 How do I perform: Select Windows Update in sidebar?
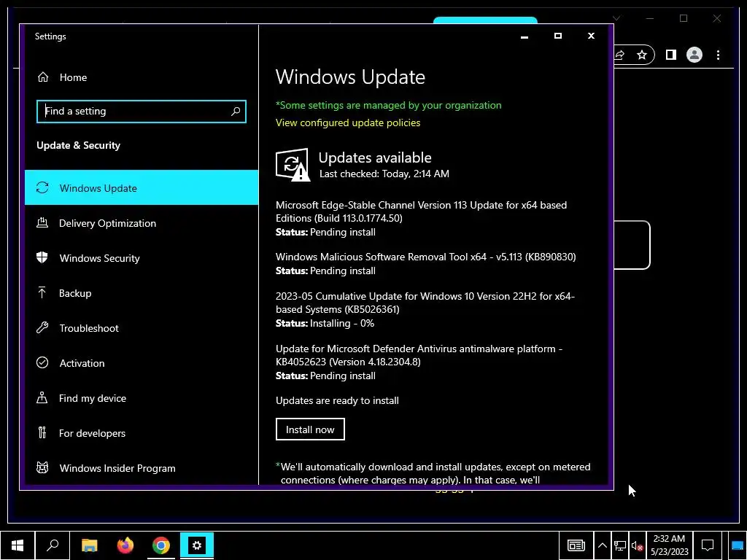point(142,187)
